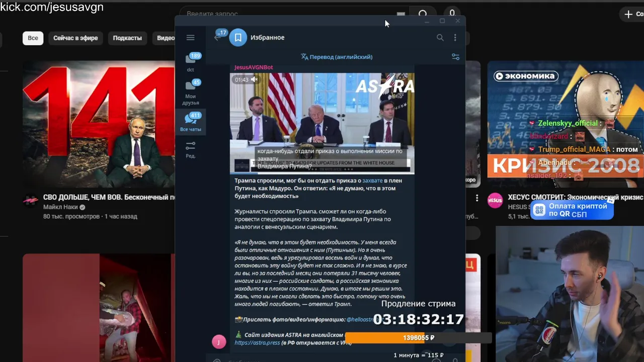Click the Telegram video progress bar
This screenshot has height=362, width=644.
coord(322,173)
